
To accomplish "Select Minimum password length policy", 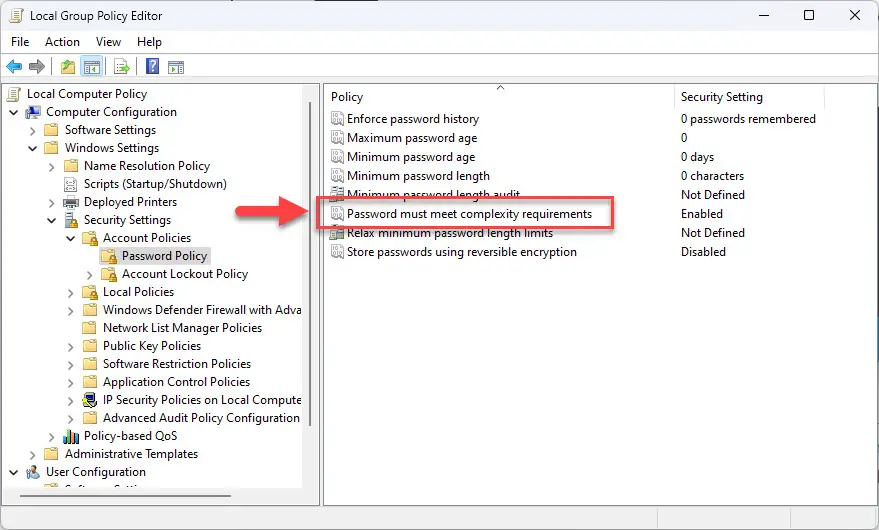I will (418, 176).
